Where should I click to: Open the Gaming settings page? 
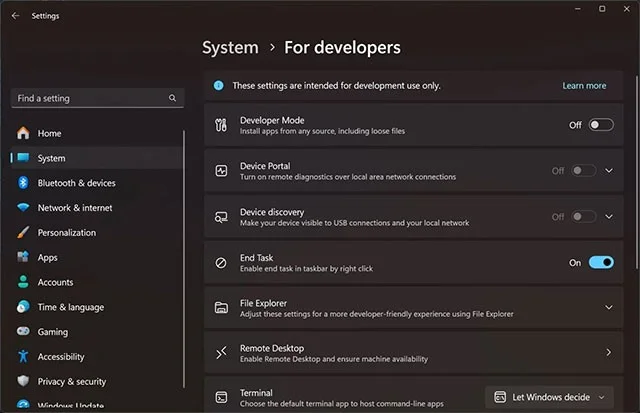(97, 332)
